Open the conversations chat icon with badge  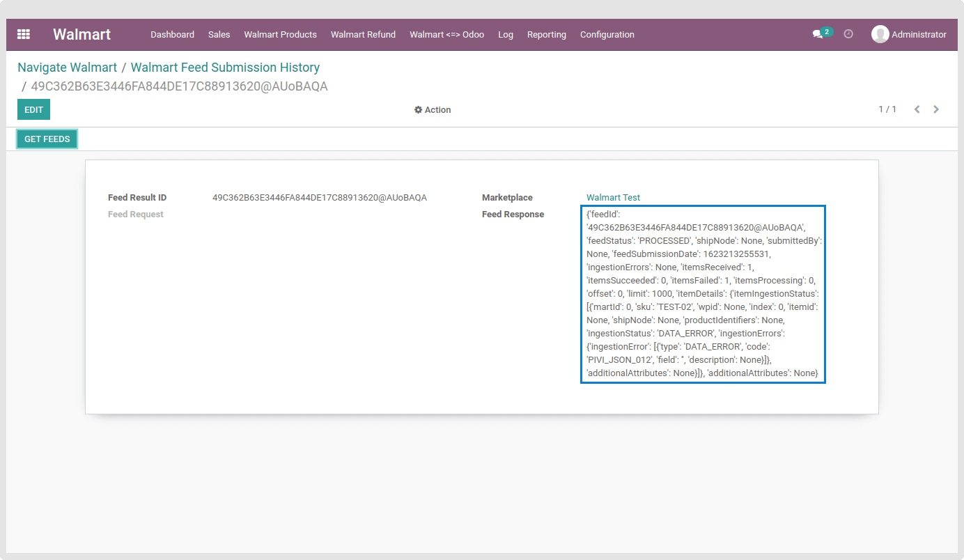tap(822, 33)
